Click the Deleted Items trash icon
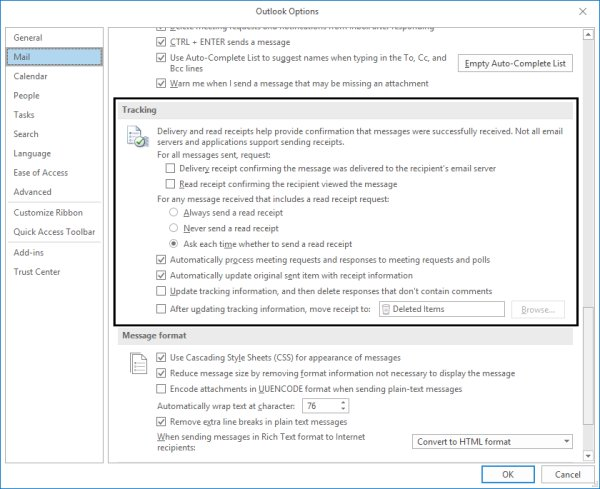600x489 pixels. click(x=386, y=309)
